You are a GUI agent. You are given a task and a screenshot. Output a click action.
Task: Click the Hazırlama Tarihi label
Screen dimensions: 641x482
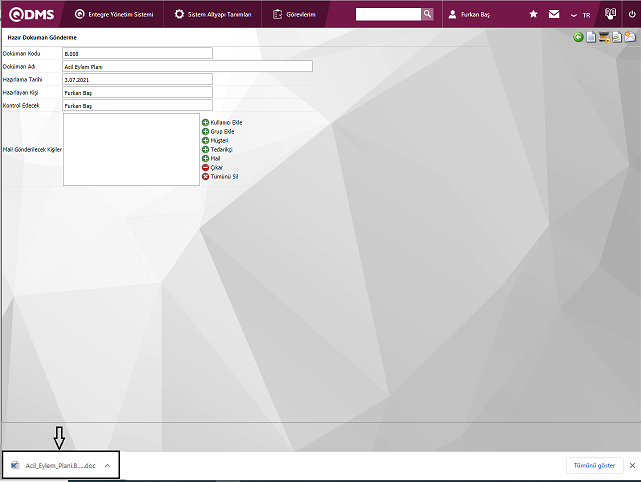22,79
